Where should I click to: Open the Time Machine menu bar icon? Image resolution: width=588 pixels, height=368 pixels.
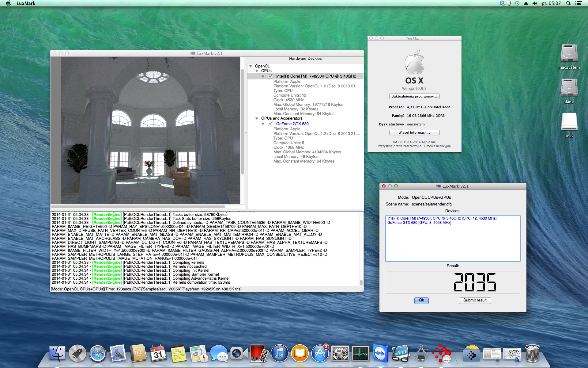(517, 3)
